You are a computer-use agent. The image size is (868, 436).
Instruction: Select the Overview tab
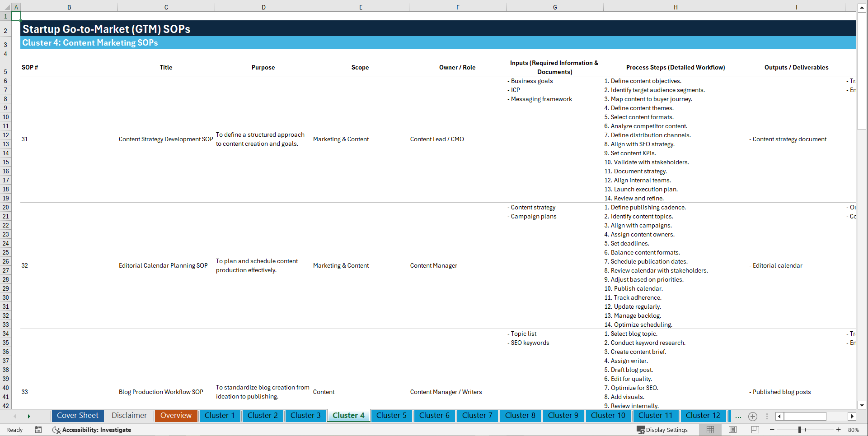[176, 416]
